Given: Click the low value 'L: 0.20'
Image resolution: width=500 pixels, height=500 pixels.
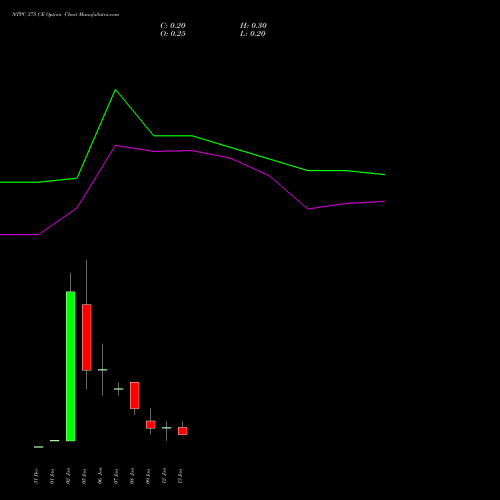Looking at the screenshot, I should pos(253,34).
